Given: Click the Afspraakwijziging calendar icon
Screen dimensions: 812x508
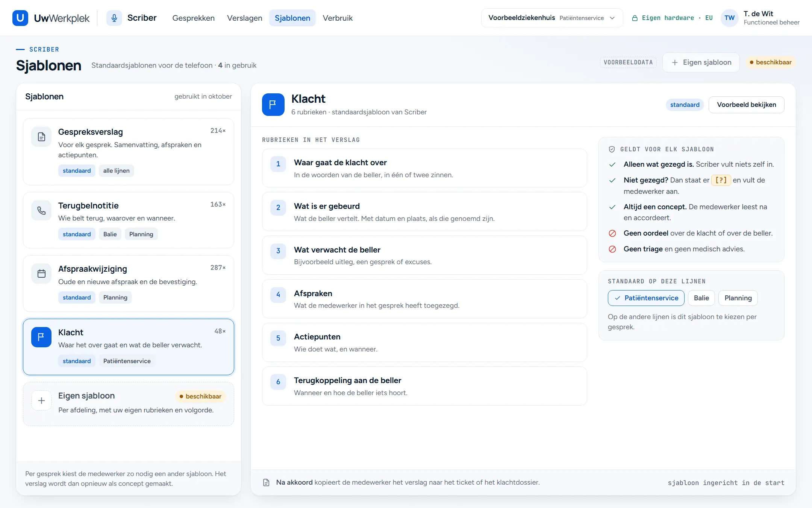Looking at the screenshot, I should pos(41,274).
